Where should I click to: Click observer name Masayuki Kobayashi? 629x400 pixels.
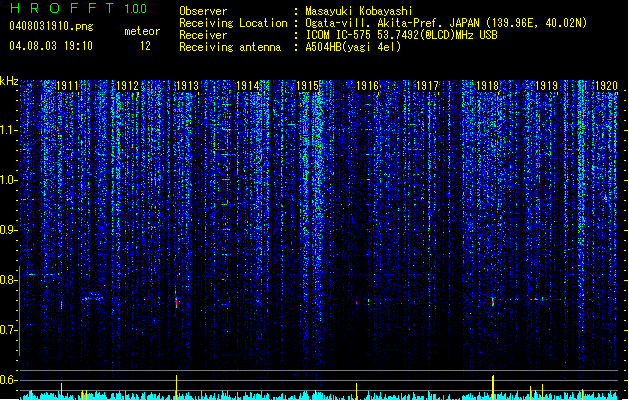[359, 11]
